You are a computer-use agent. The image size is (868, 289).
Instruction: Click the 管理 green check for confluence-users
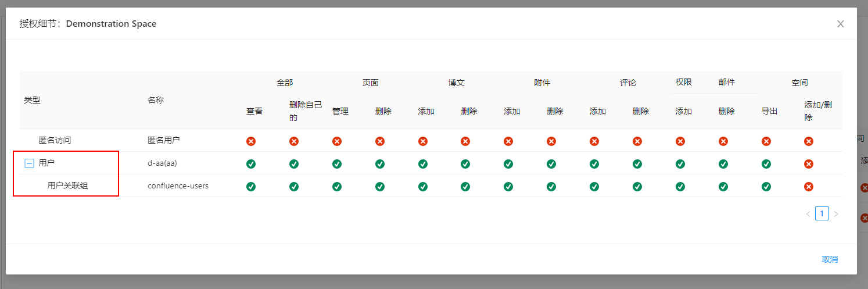click(x=337, y=187)
